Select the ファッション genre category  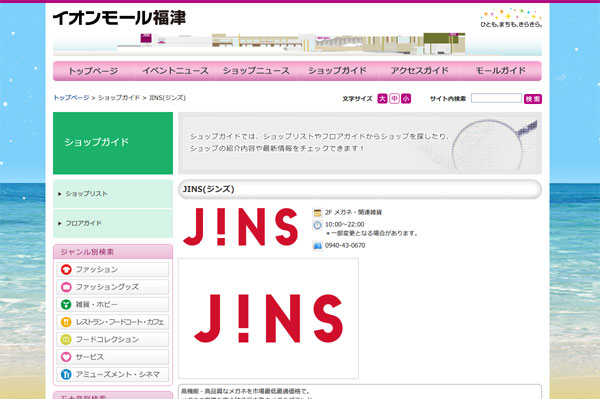(x=112, y=270)
